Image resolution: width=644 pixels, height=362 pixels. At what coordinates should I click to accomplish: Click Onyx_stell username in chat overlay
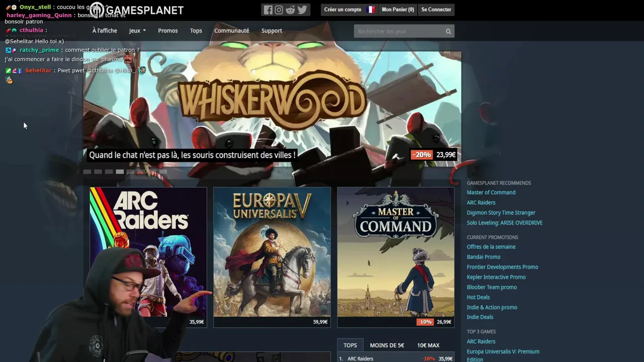(x=35, y=7)
